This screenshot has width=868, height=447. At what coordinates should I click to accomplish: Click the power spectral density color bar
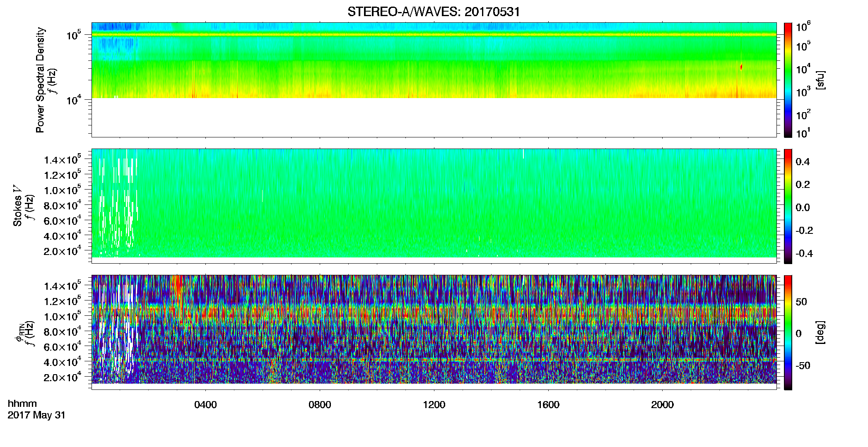788,80
